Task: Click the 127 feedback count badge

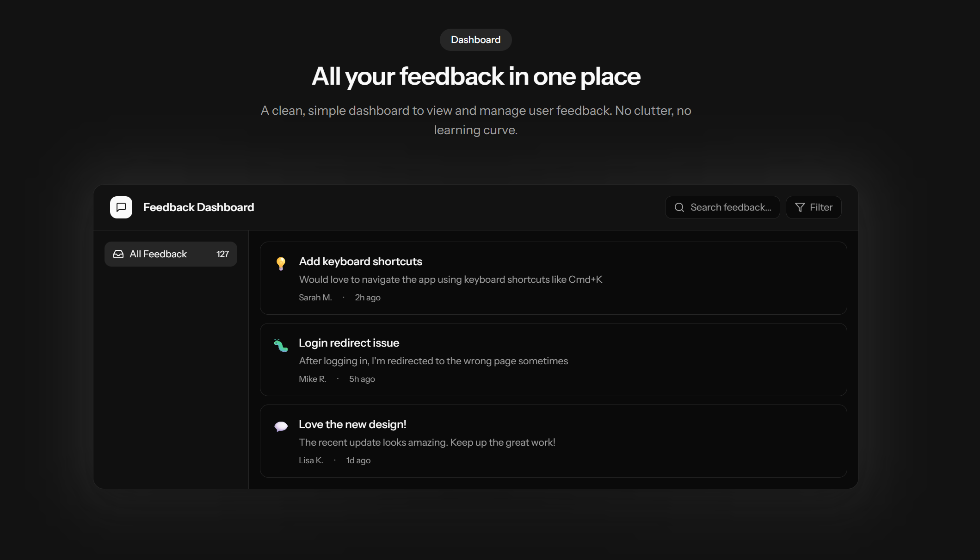Action: click(222, 254)
